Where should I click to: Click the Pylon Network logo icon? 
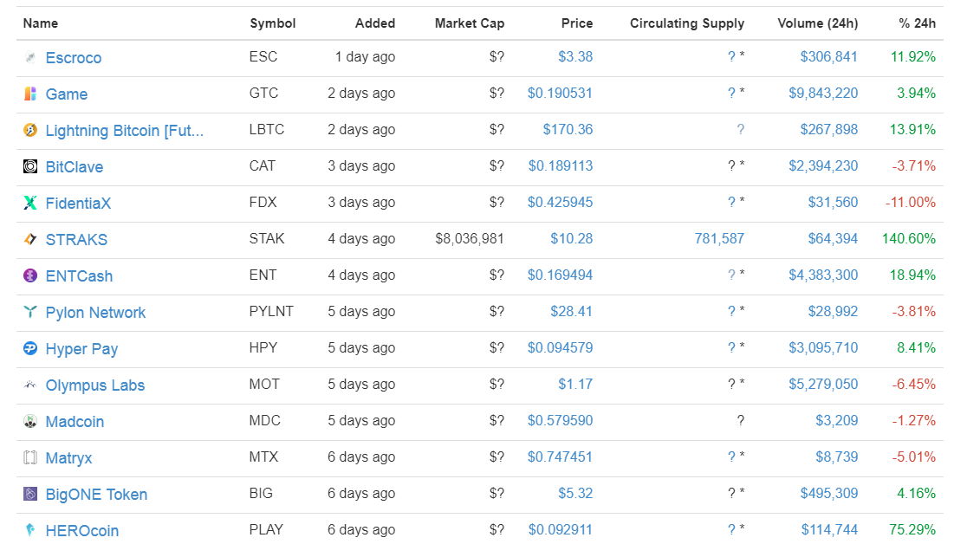[30, 312]
